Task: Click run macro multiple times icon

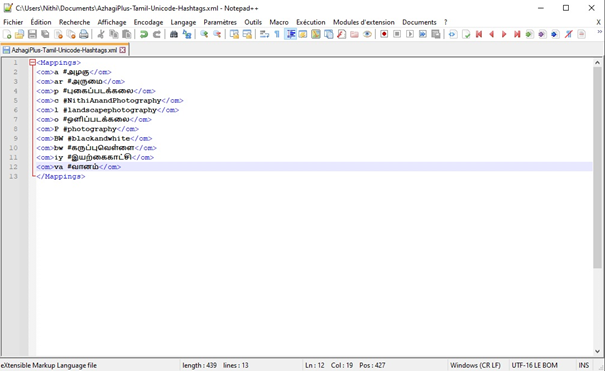Action: pyautogui.click(x=422, y=34)
